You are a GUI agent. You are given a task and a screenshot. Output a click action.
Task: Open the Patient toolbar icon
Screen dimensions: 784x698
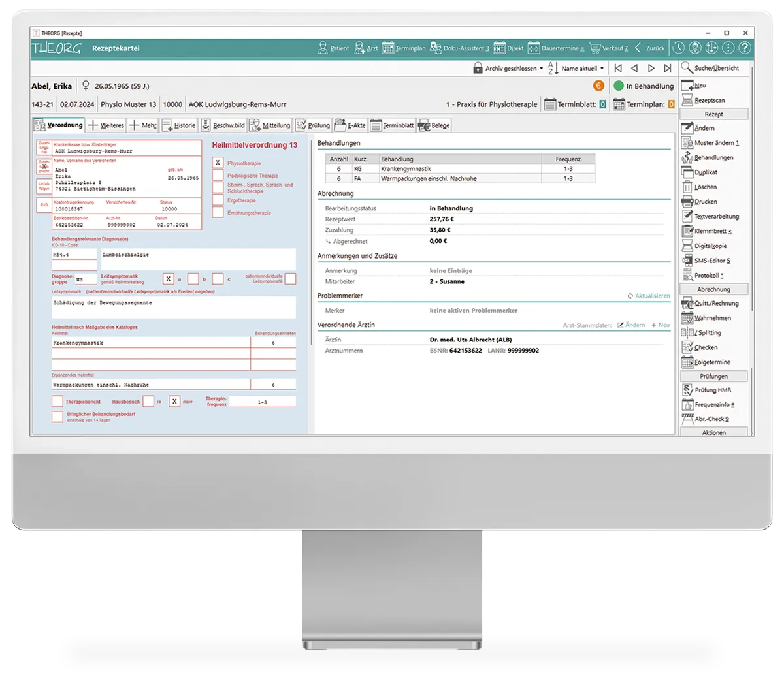333,48
